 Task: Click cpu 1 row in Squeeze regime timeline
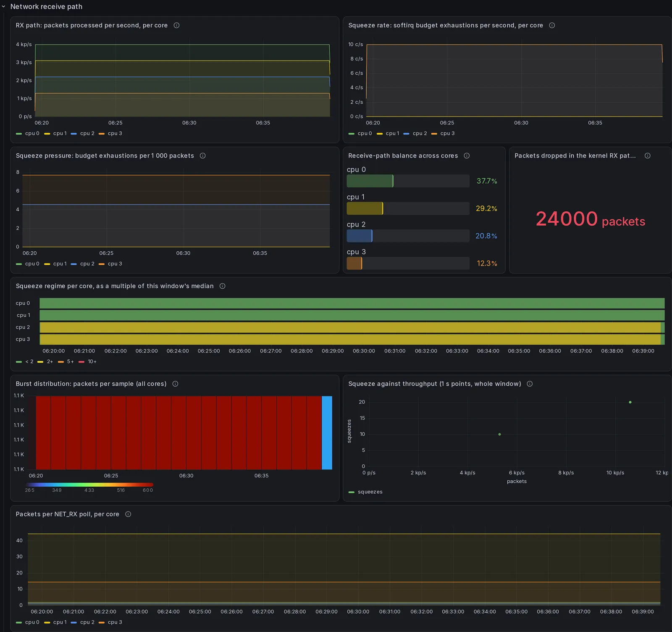click(x=352, y=316)
